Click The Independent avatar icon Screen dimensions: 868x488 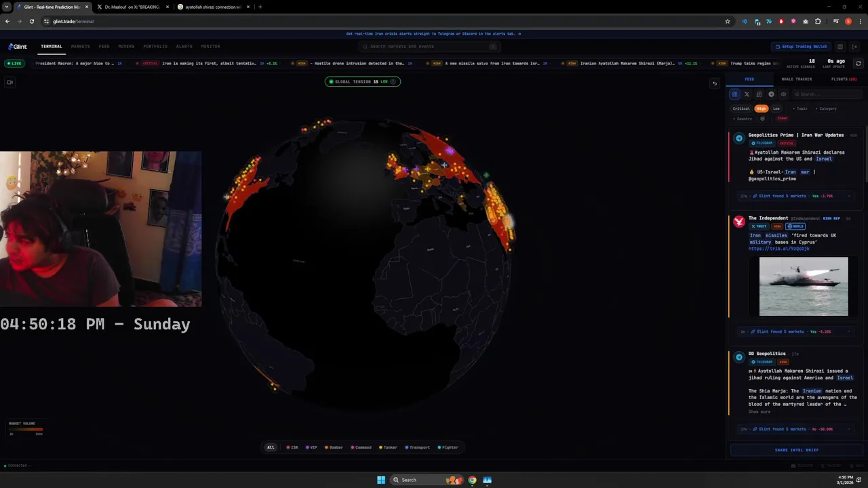tap(739, 222)
